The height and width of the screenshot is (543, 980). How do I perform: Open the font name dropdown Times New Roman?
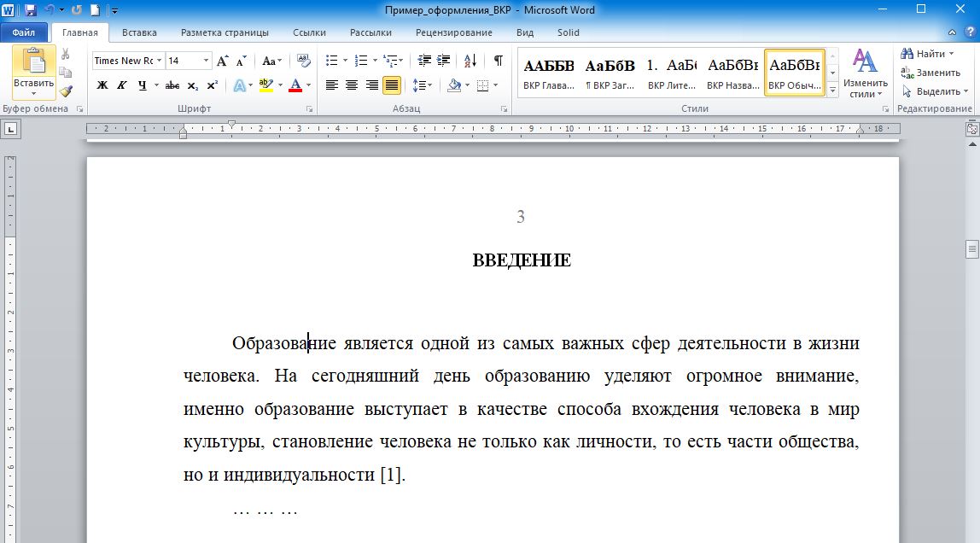[x=159, y=61]
